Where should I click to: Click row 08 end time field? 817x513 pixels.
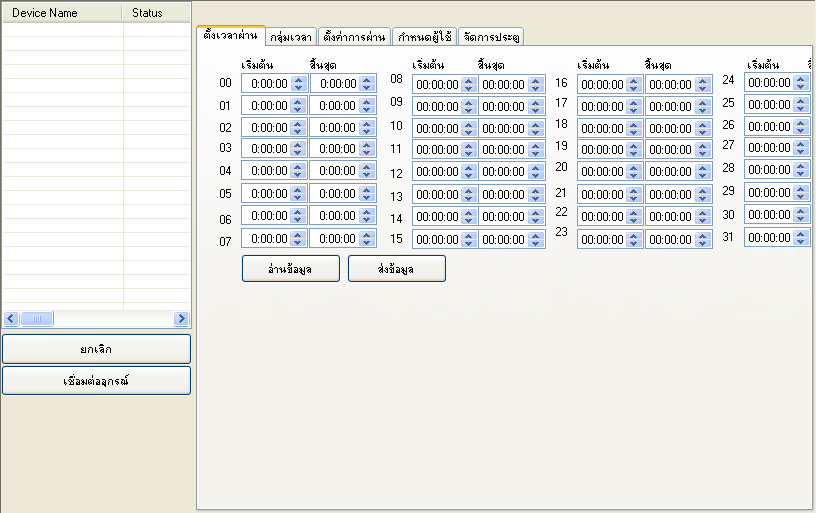click(x=512, y=84)
